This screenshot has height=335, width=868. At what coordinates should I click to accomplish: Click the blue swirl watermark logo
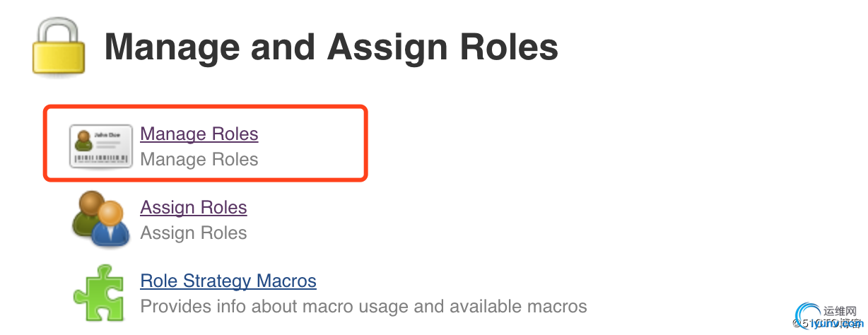807,317
